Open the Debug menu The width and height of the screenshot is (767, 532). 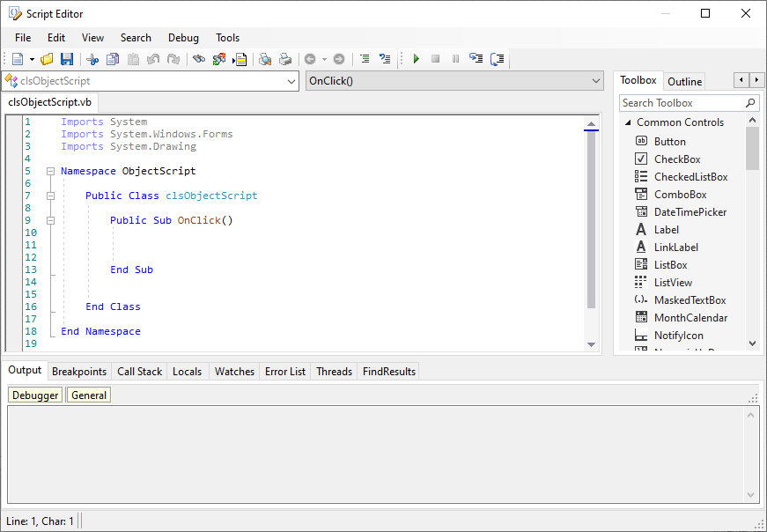pos(183,38)
